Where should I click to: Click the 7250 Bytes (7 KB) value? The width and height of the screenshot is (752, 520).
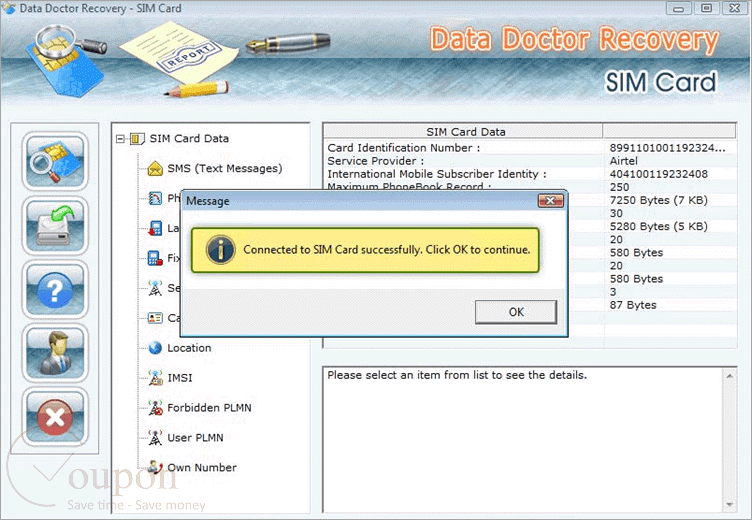(658, 200)
